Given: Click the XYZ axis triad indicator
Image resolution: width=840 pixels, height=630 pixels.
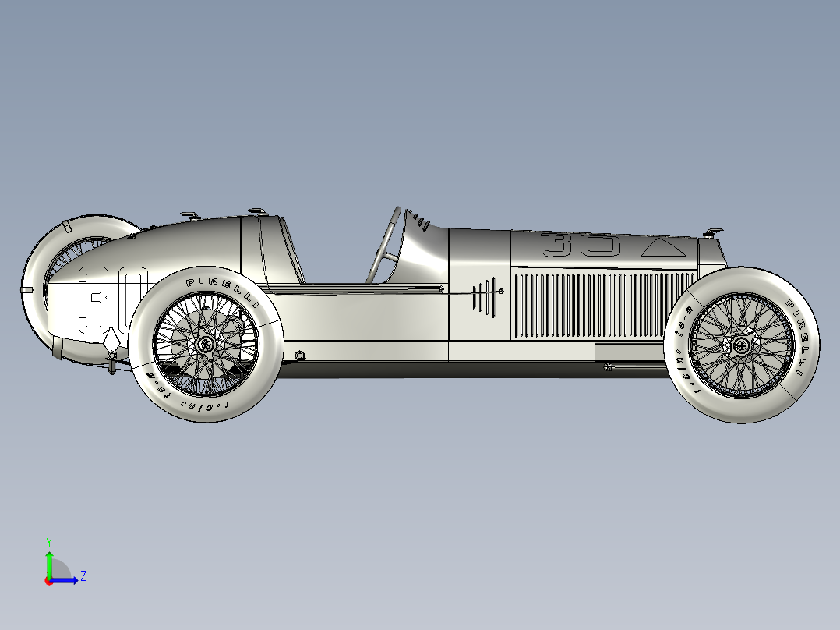Looking at the screenshot, I should [64, 562].
